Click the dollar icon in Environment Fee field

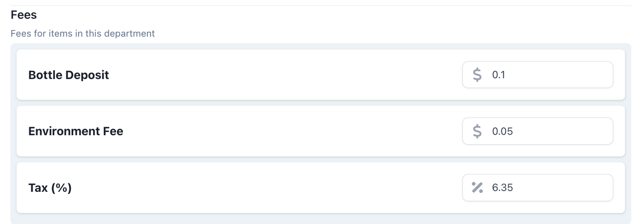pos(477,131)
